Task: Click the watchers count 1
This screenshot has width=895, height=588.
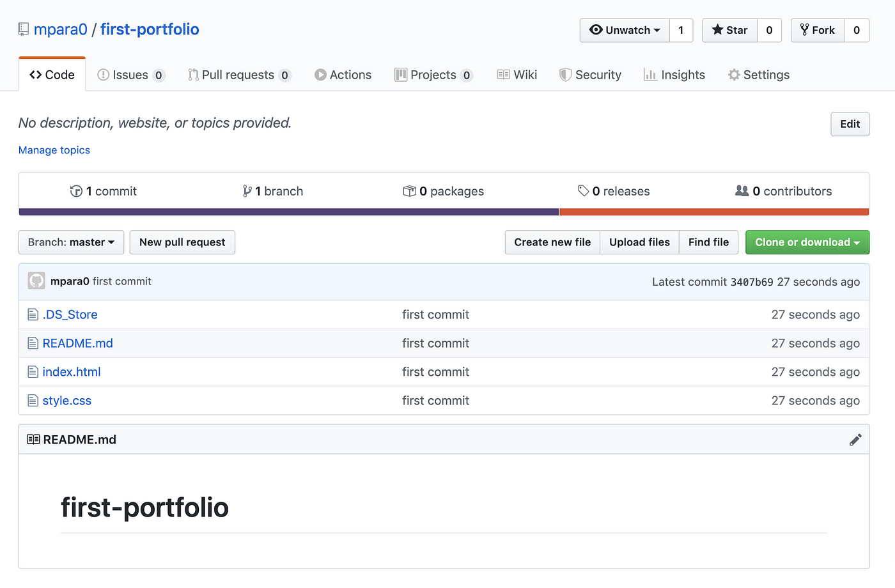Action: (681, 30)
